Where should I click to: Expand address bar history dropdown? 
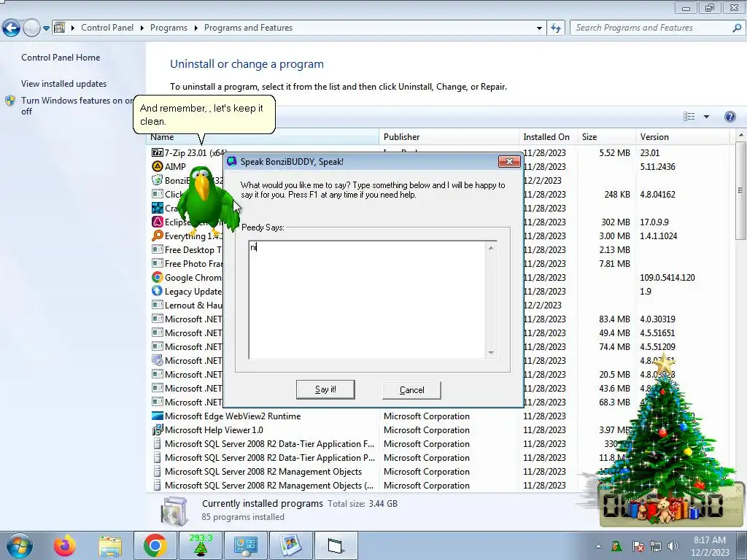tap(539, 28)
